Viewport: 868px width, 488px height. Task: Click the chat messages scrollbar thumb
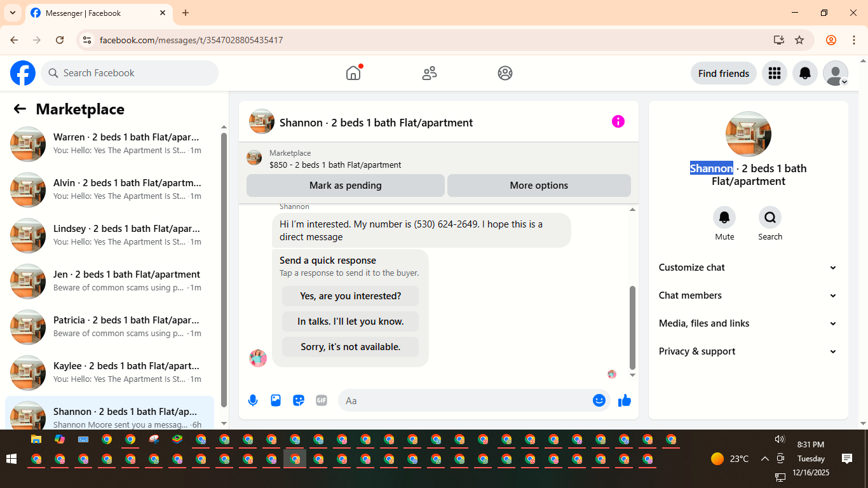tap(632, 328)
